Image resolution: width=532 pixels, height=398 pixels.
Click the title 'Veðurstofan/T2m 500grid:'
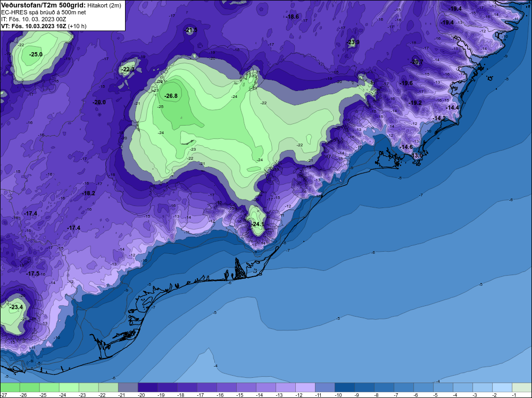tap(44, 5)
